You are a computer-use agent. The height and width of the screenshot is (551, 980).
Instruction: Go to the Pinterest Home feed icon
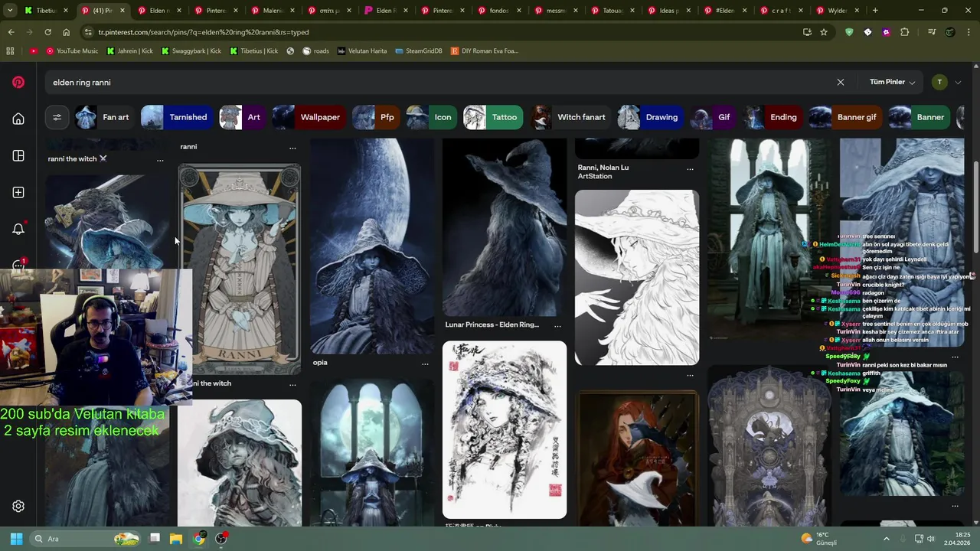18,119
